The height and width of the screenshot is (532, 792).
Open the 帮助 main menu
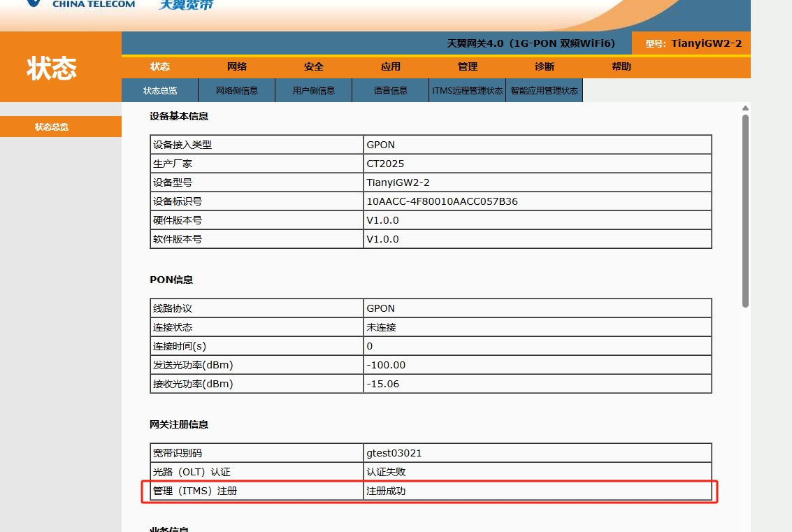tap(621, 66)
